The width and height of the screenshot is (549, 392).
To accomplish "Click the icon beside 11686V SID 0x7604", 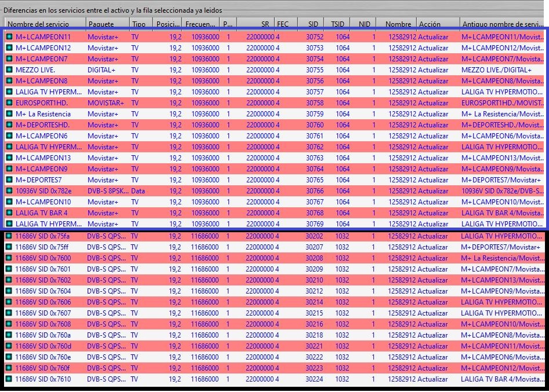I will pos(9,291).
